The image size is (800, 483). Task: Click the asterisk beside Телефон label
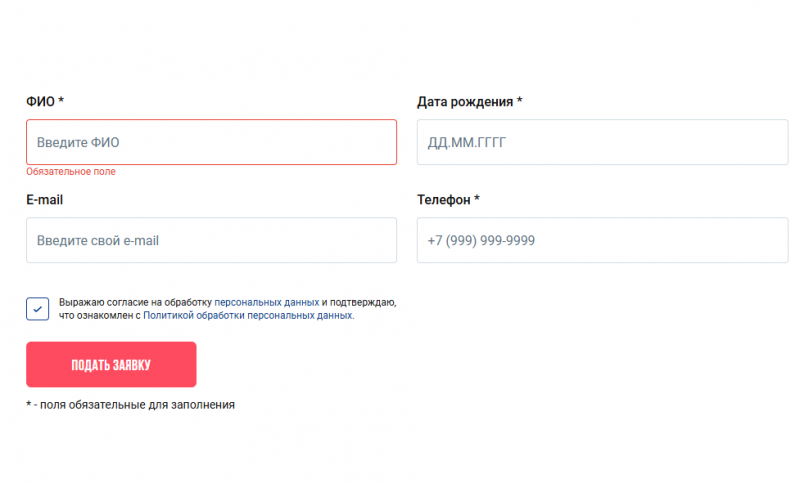(477, 199)
